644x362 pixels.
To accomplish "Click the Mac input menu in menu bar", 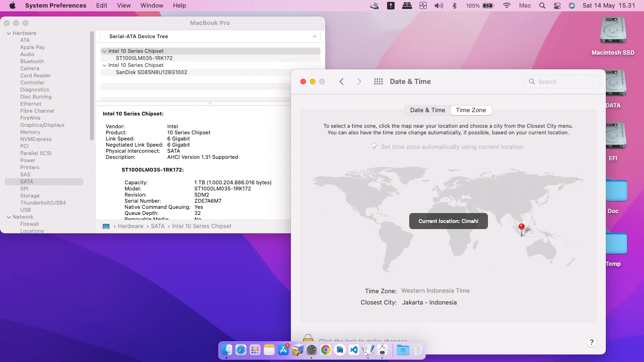I will tap(525, 6).
